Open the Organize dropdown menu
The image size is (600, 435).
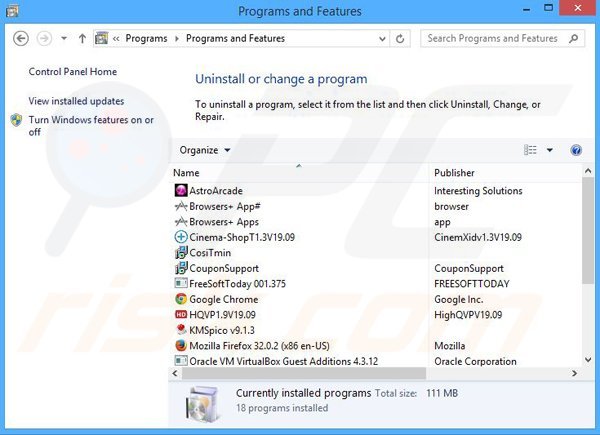click(205, 150)
